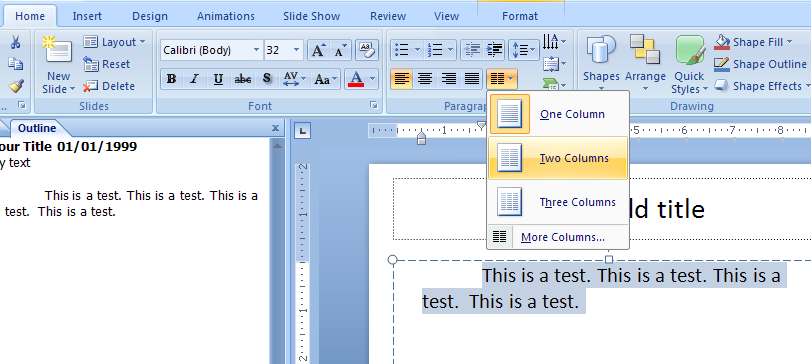
Task: Close the Outline pane
Action: coord(275,128)
